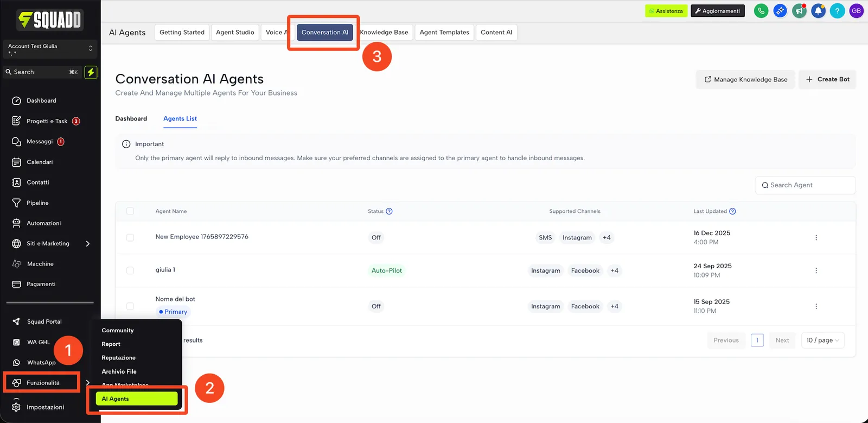Viewport: 868px width, 423px height.
Task: Select Community in the Funzionalità flyout
Action: point(118,331)
